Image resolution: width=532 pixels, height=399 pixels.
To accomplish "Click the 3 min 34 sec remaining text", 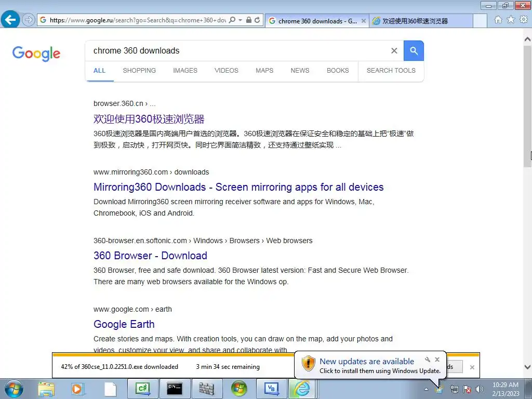I will click(x=228, y=367).
